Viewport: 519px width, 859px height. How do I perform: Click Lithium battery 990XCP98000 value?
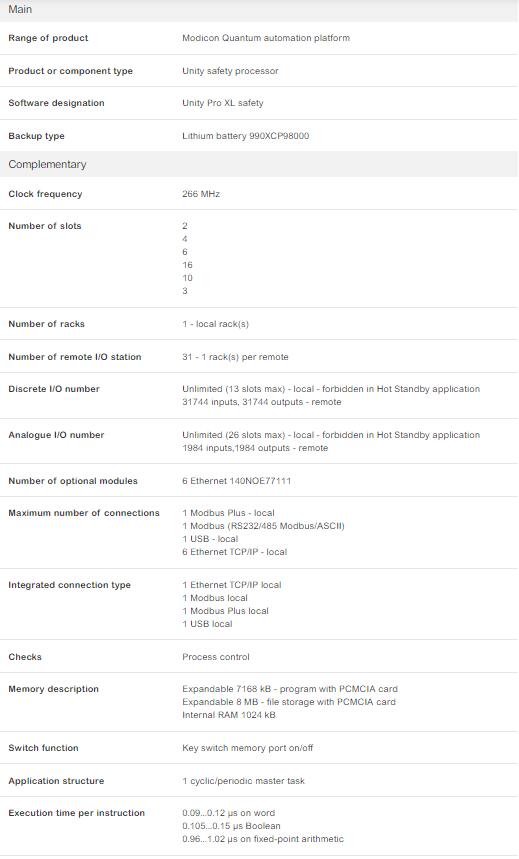[246, 136]
